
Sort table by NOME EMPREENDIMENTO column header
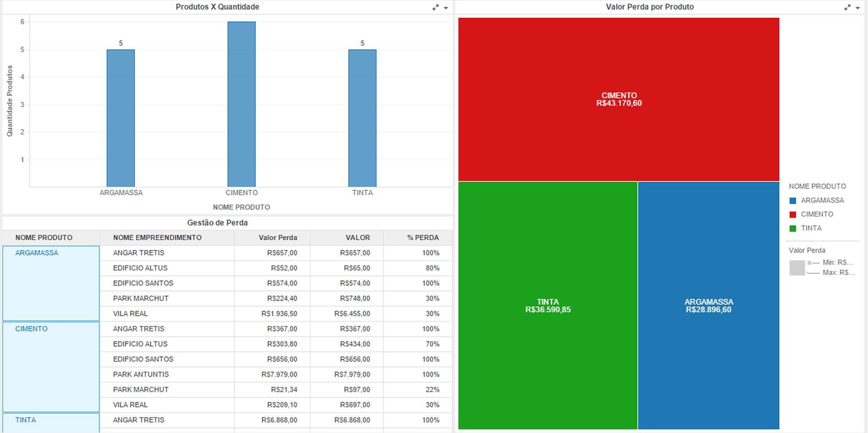(x=157, y=238)
